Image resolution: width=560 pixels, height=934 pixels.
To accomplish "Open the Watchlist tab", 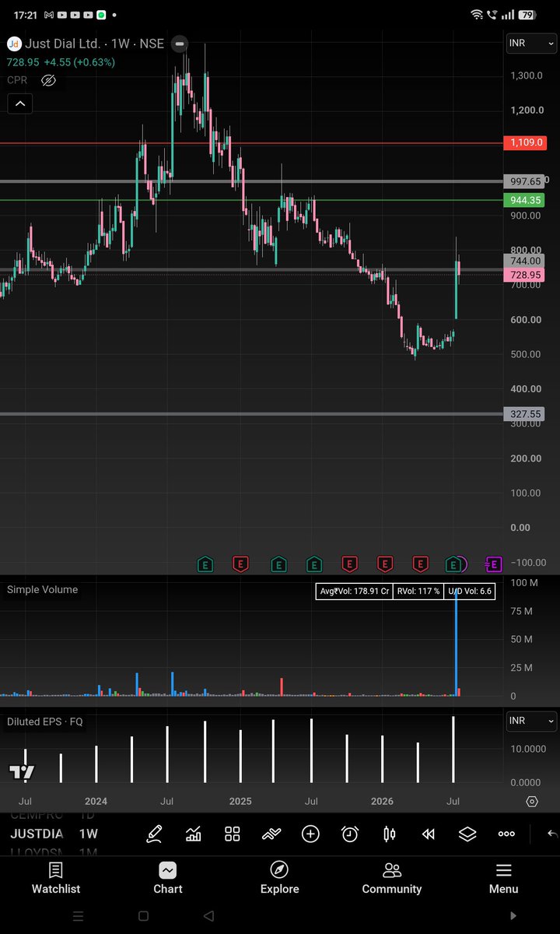I will point(56,878).
